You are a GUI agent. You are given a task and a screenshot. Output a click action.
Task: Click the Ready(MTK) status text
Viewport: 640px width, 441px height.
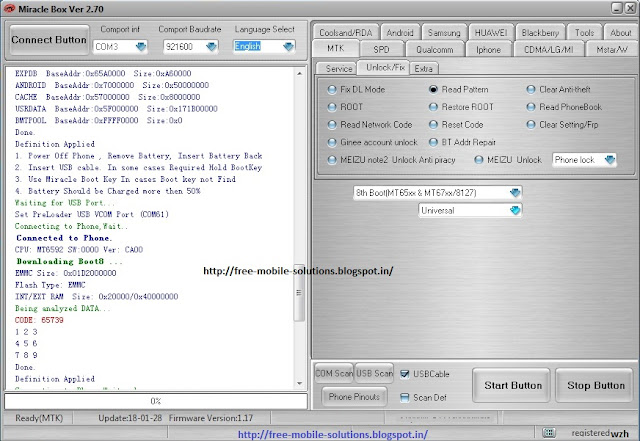click(39, 418)
